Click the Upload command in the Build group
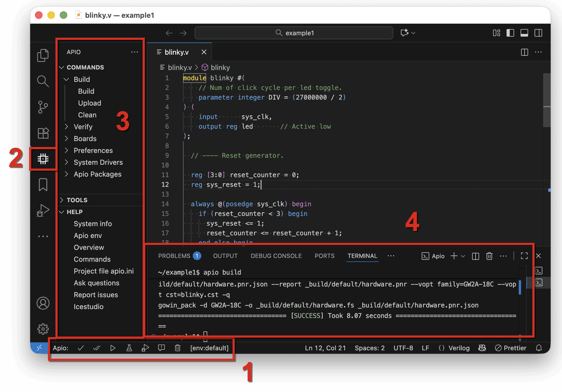Image resolution: width=562 pixels, height=392 pixels. pyautogui.click(x=90, y=103)
